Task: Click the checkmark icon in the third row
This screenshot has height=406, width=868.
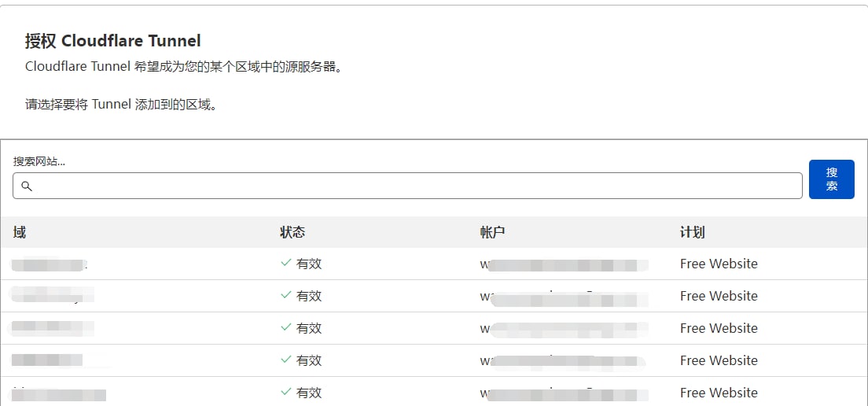Action: pyautogui.click(x=286, y=328)
